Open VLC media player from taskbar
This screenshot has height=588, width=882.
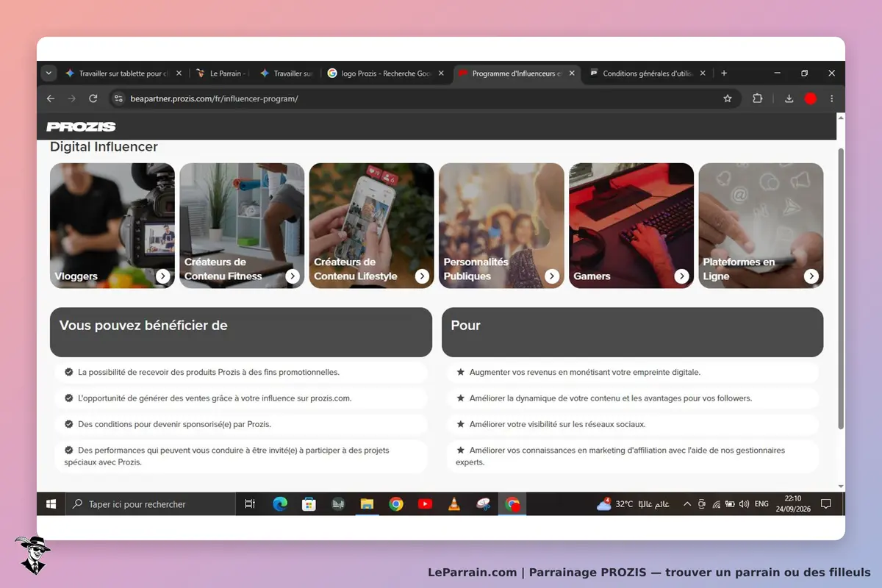[454, 504]
